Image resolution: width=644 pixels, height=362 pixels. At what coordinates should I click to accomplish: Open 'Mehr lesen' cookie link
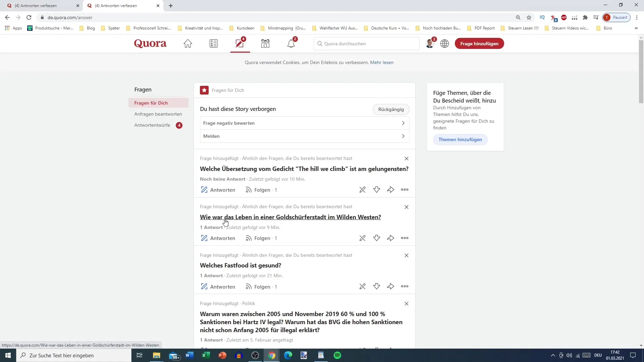(x=382, y=62)
